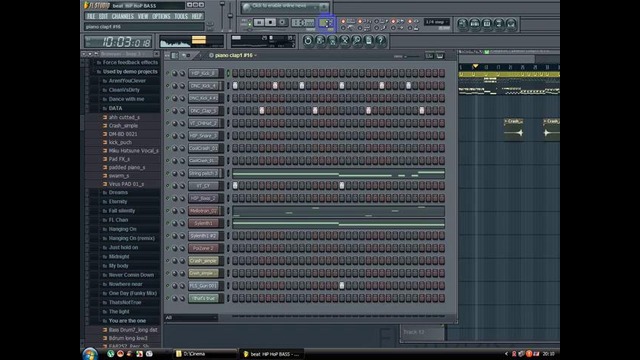Open the CHANNELS menu
This screenshot has width=640, height=360.
[x=122, y=16]
